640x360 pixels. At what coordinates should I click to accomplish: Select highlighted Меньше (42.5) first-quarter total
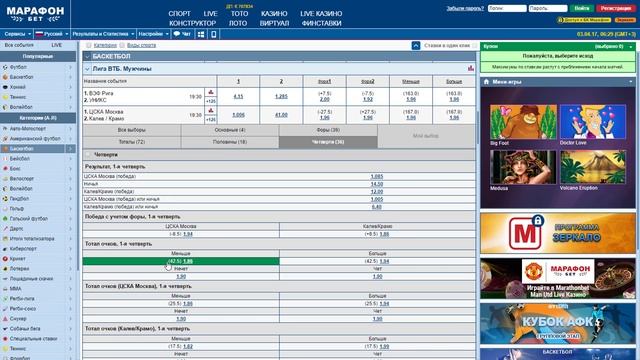[x=181, y=261]
